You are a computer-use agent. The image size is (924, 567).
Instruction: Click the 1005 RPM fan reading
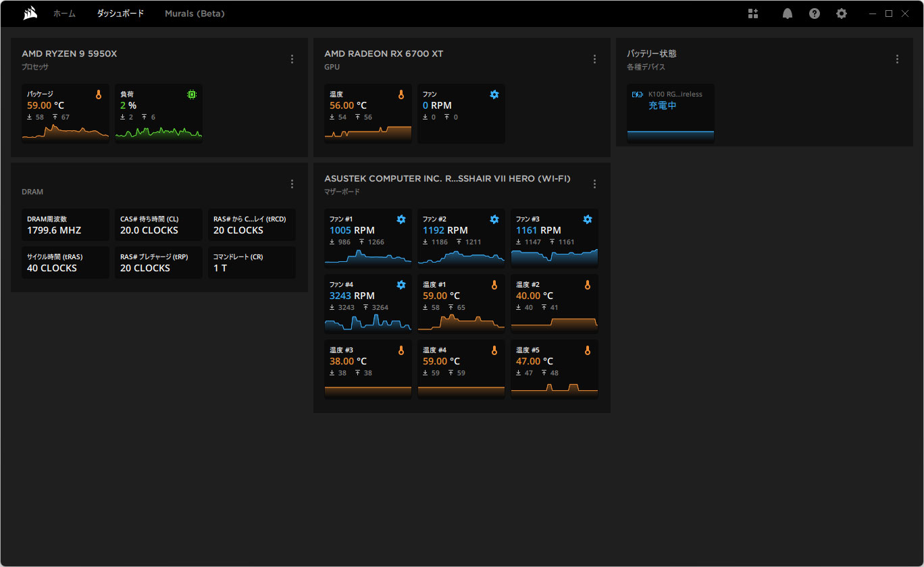click(352, 230)
